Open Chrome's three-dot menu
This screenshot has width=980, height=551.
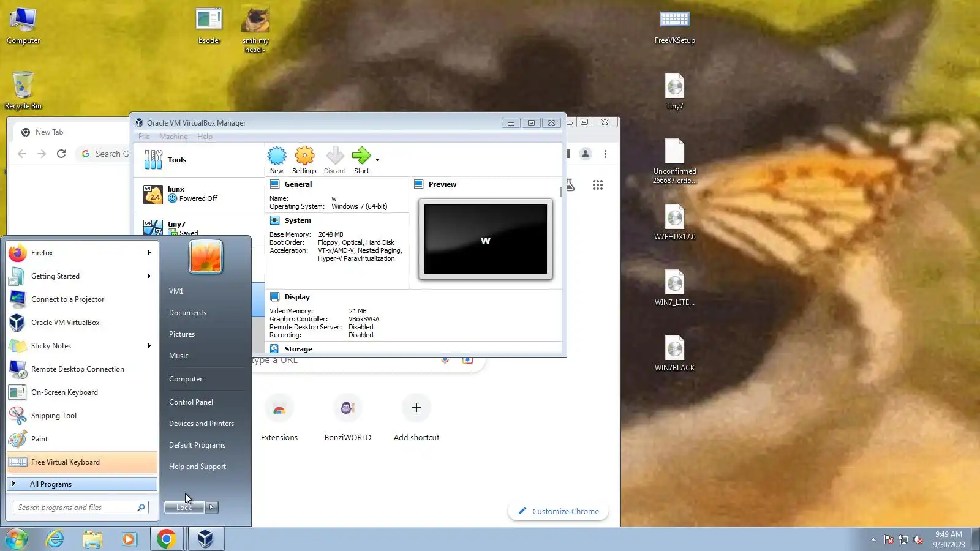[605, 154]
